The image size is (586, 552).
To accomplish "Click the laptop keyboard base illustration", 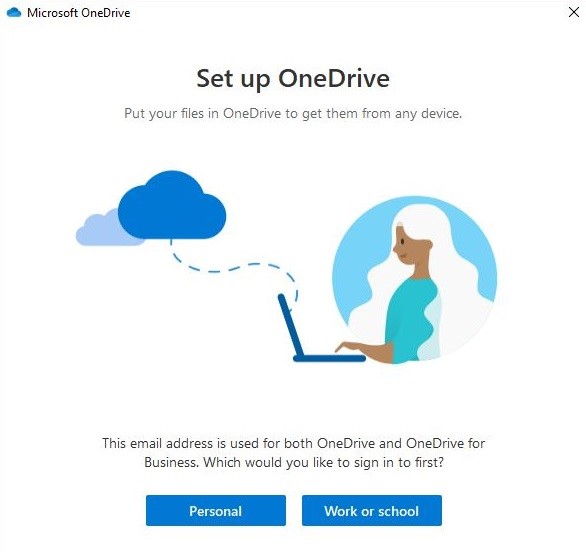I will point(329,358).
